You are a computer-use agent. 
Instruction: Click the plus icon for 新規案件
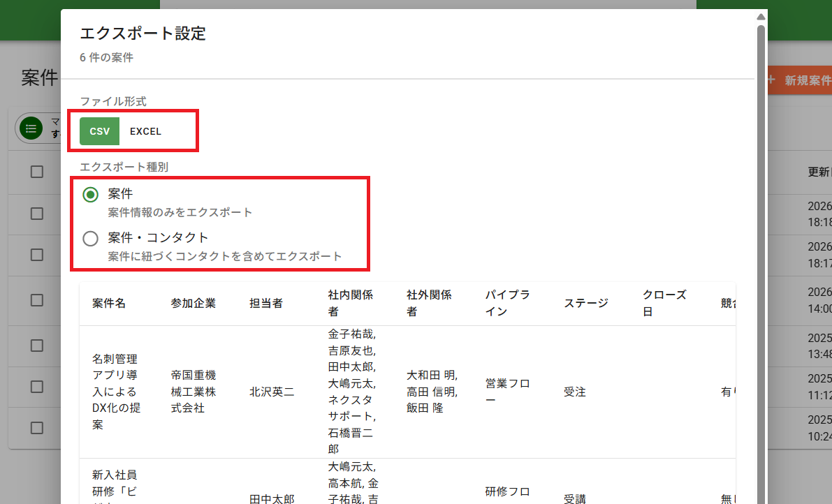pyautogui.click(x=773, y=80)
